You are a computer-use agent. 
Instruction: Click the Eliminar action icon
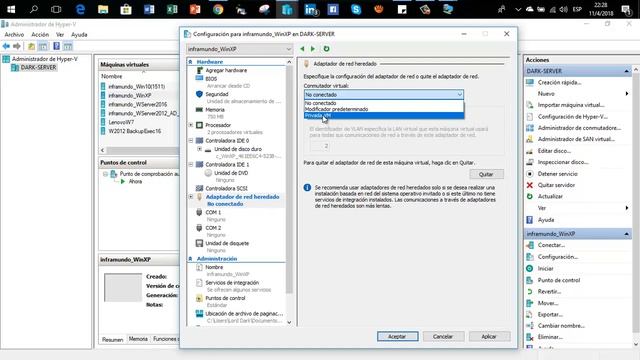(530, 337)
